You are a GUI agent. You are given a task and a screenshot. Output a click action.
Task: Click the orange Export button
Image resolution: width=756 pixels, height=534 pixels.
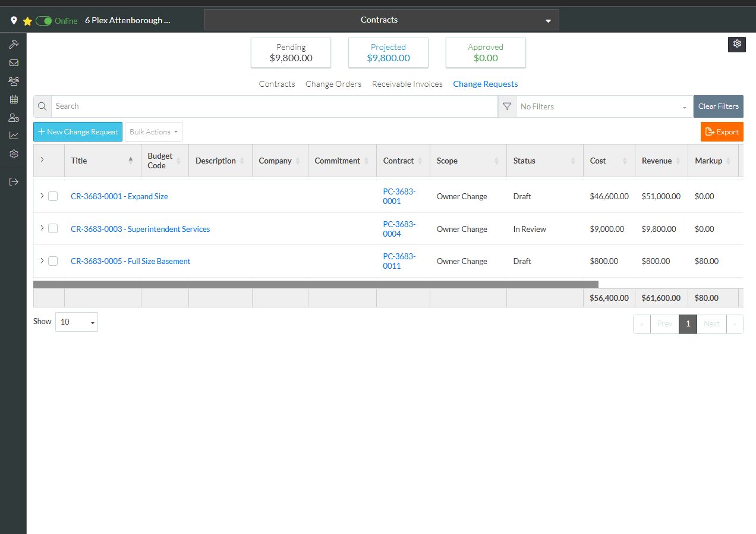722,132
